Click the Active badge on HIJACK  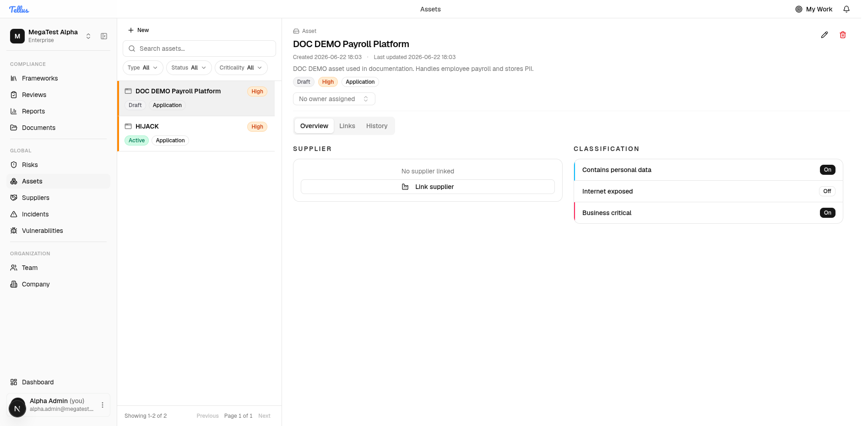[136, 140]
